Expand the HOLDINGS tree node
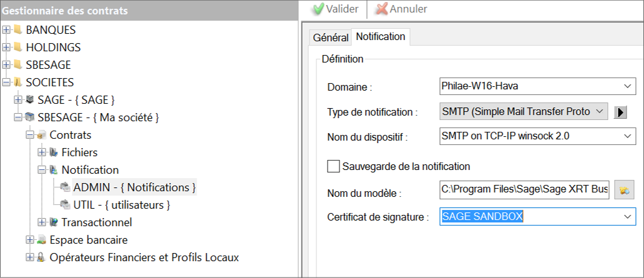This screenshot has height=278, width=644. pos(6,47)
